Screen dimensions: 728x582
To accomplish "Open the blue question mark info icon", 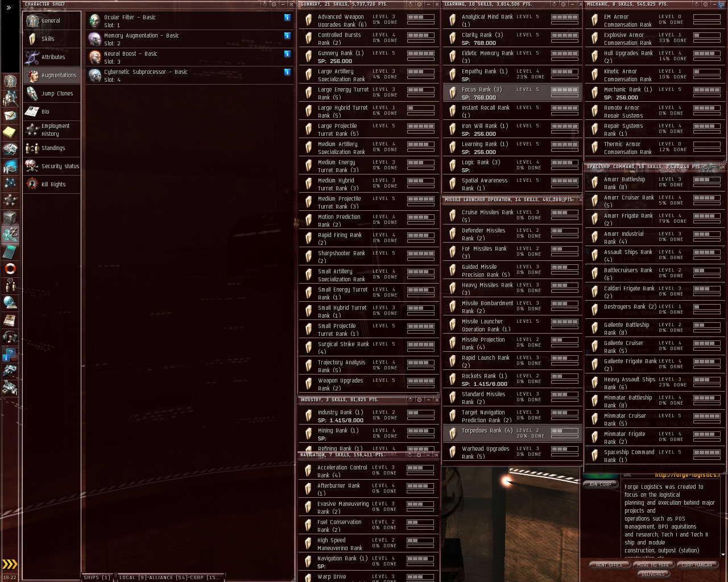I will (x=10, y=354).
